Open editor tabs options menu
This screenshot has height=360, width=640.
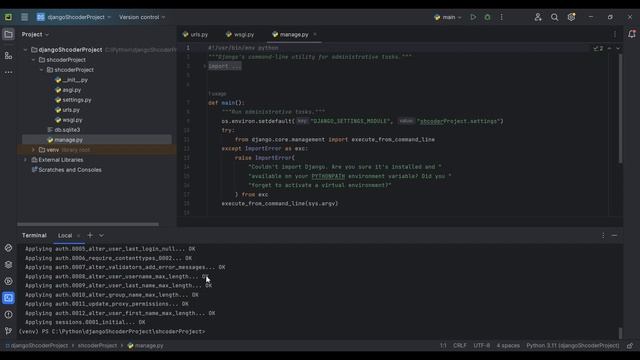(x=615, y=34)
